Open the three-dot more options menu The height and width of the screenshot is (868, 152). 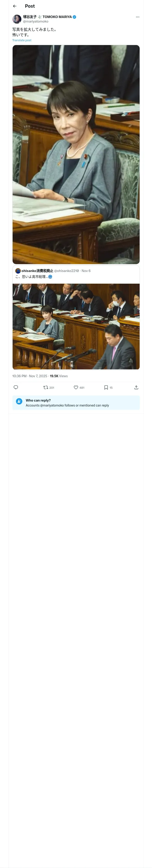[x=138, y=17]
